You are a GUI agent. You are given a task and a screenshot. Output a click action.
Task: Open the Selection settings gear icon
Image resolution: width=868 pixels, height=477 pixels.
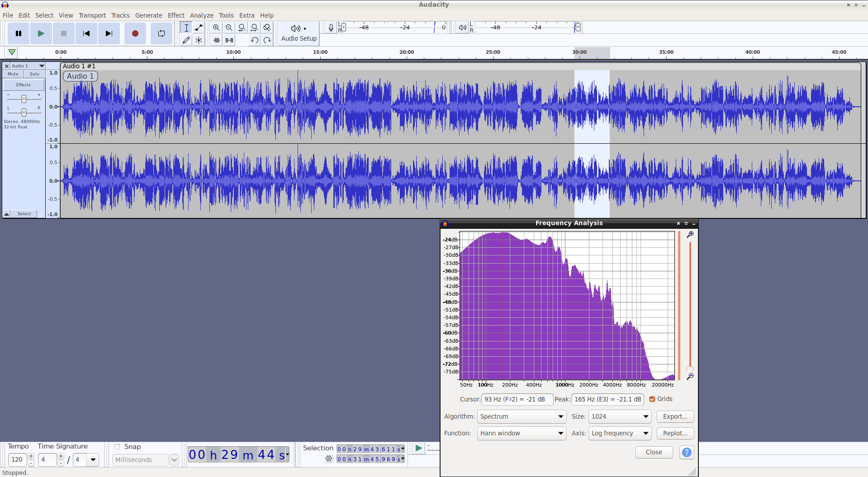click(329, 458)
